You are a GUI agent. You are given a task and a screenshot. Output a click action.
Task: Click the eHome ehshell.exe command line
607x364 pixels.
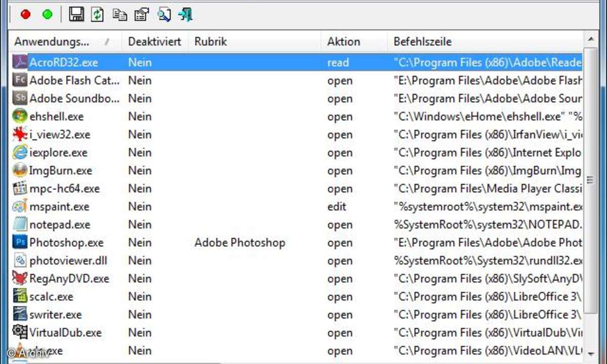click(x=488, y=116)
